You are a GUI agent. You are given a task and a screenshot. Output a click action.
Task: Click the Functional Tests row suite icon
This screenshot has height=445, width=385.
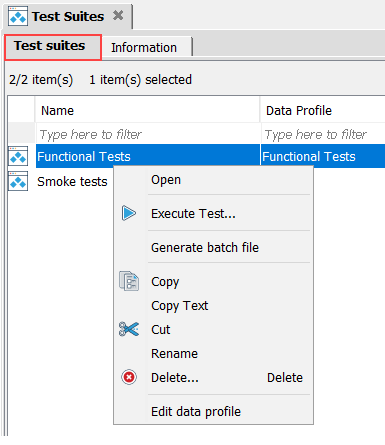click(18, 156)
